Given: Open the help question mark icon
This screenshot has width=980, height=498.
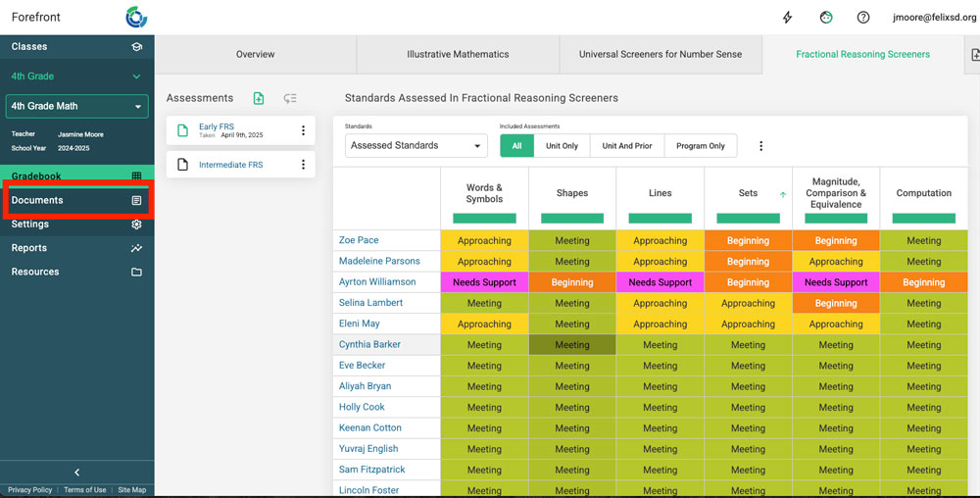Looking at the screenshot, I should tap(863, 18).
